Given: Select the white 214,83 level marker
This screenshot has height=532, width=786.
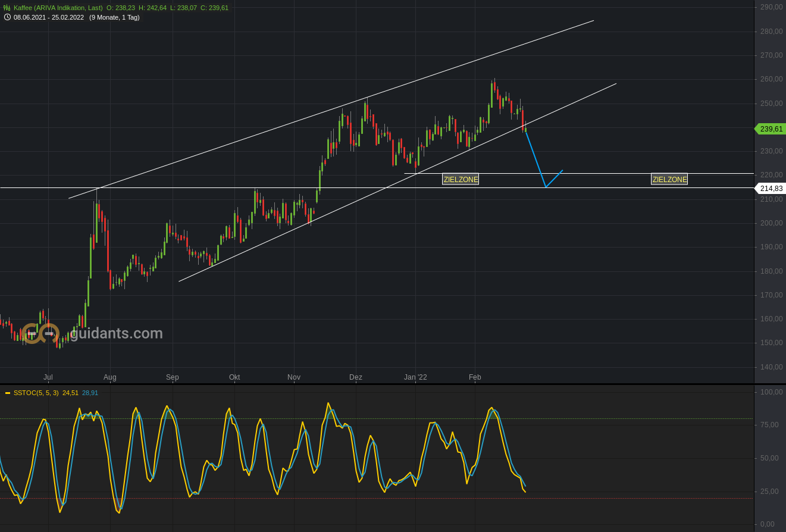Looking at the screenshot, I should (x=771, y=189).
